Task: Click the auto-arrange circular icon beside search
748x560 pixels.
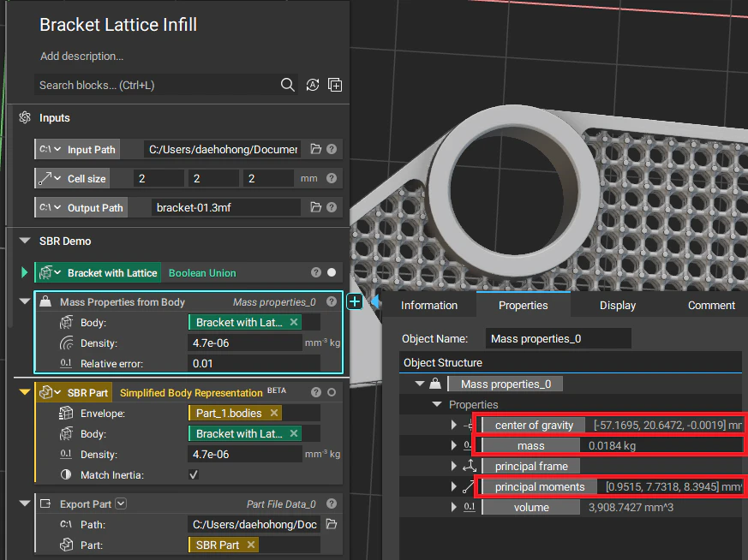Action: (313, 85)
